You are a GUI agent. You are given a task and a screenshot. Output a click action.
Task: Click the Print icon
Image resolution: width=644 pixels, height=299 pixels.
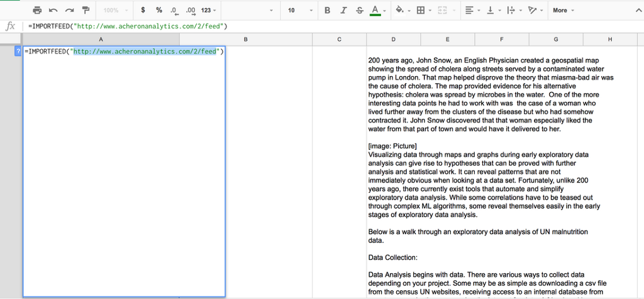coord(37,11)
